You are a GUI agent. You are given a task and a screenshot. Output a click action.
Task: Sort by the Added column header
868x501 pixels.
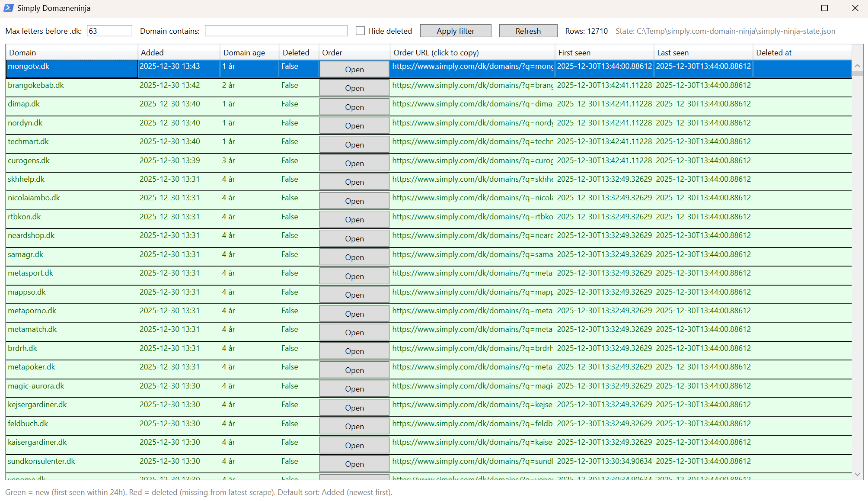[178, 52]
